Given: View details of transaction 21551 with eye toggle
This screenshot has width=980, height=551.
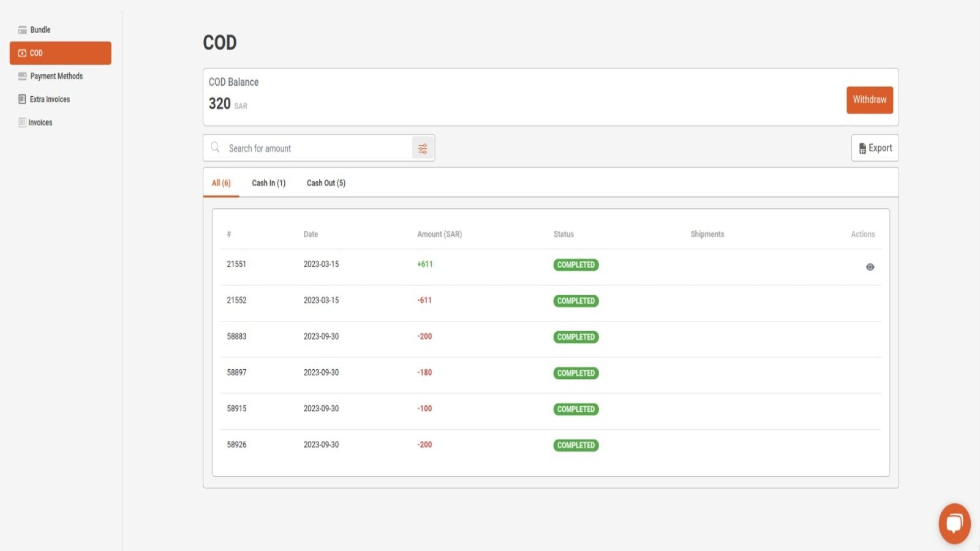Looking at the screenshot, I should point(870,267).
